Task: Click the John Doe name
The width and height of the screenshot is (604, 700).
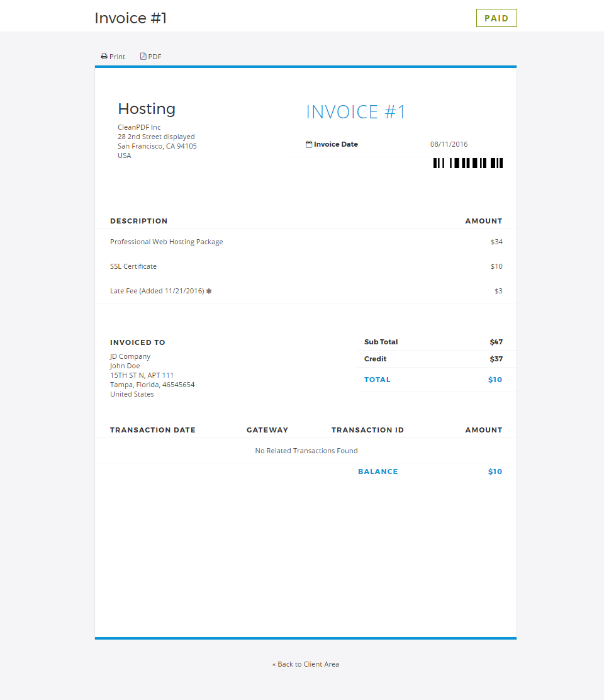Action: point(125,366)
